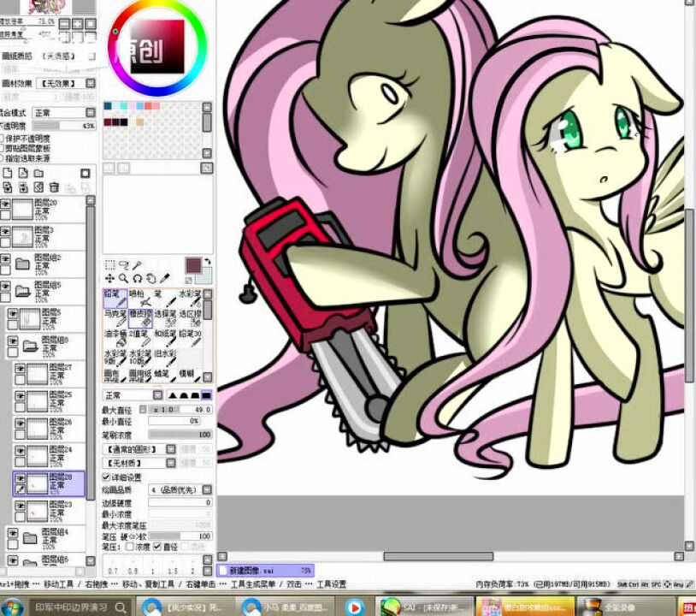696x616 pixels.
Task: Choose the 2值笔 binary pen
Action: 140,339
